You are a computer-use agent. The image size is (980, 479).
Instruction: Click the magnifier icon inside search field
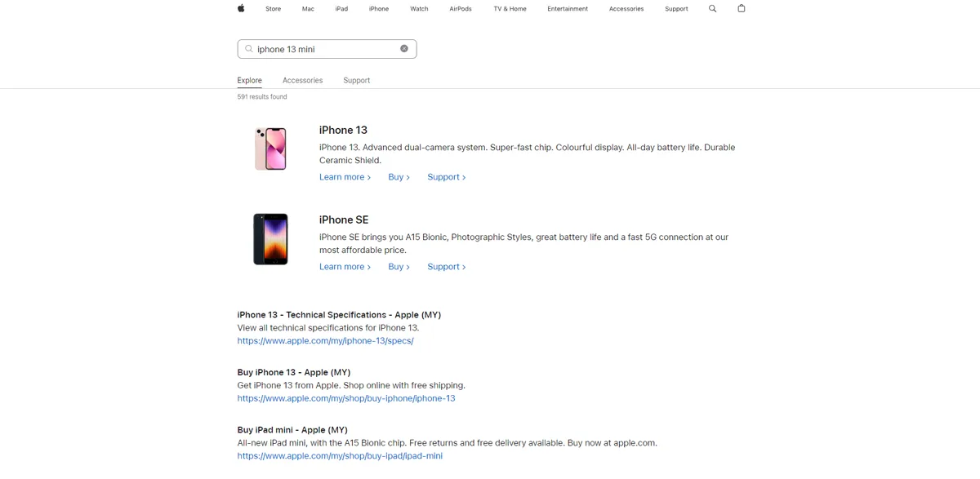pos(249,49)
